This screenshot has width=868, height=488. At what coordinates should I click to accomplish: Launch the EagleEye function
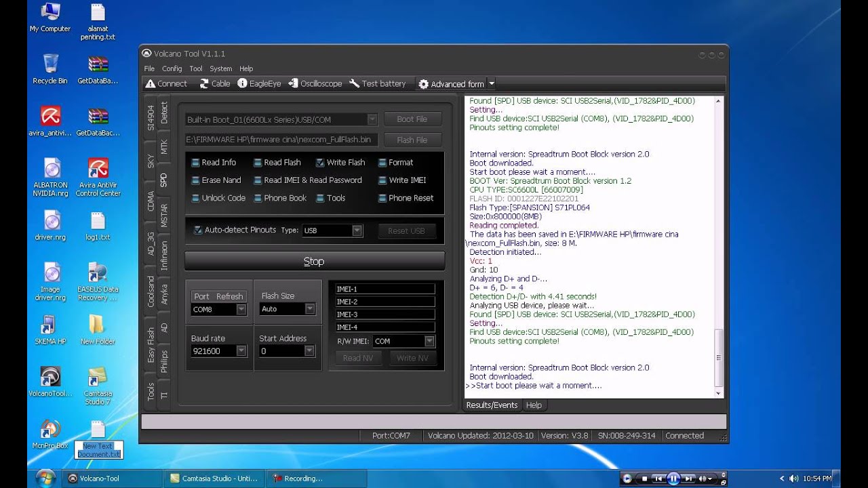259,84
